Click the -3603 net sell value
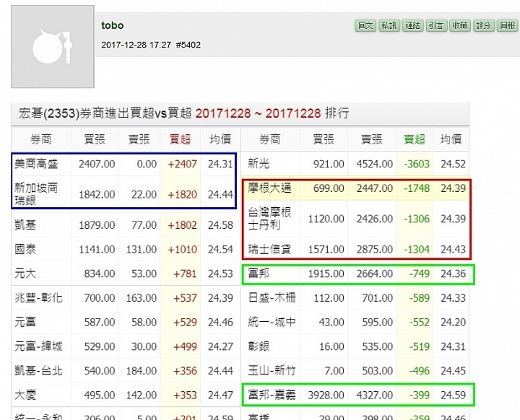This screenshot has height=420, width=520. (417, 164)
